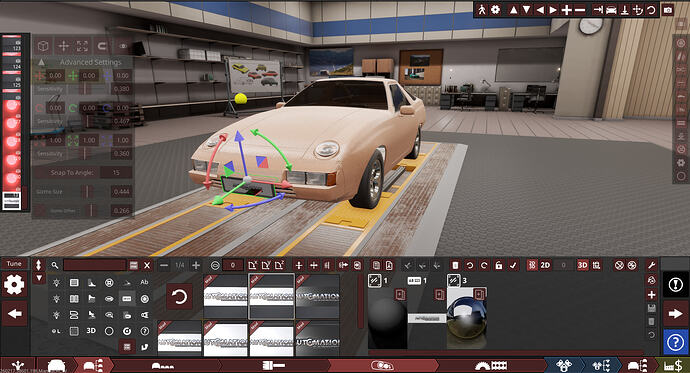Select the 3D cube gizmo mode
This screenshot has width=690, height=373.
click(x=43, y=45)
